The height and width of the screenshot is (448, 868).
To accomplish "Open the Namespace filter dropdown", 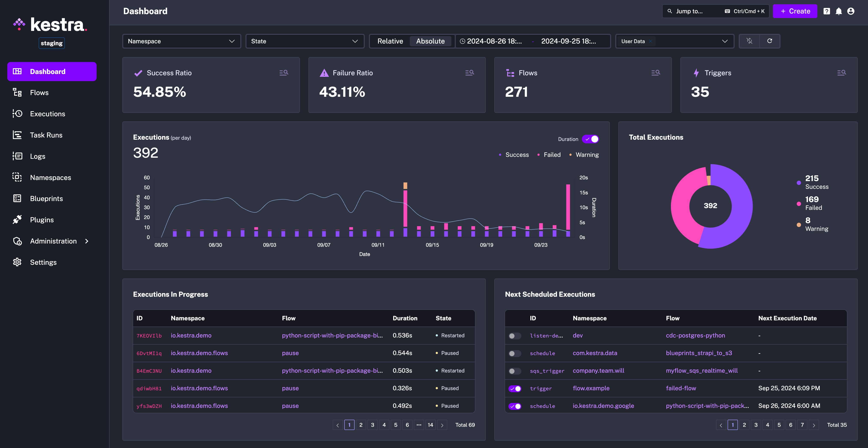I will 181,41.
